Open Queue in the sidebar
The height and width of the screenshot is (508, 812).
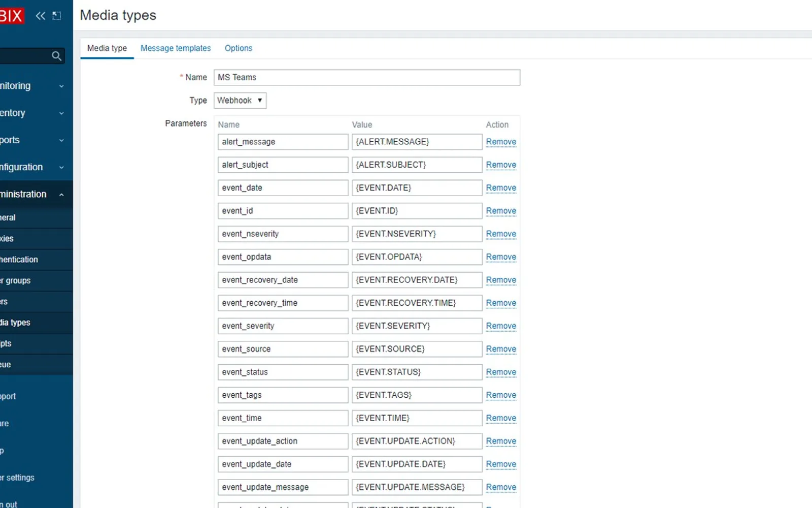(x=36, y=365)
